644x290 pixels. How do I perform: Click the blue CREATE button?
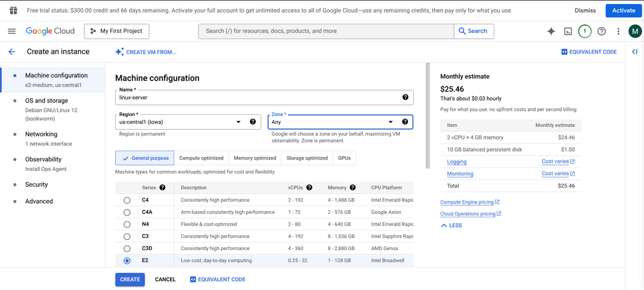tap(130, 279)
